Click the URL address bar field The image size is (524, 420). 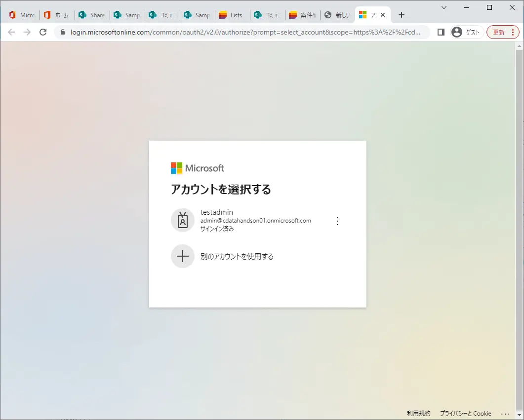coord(245,32)
